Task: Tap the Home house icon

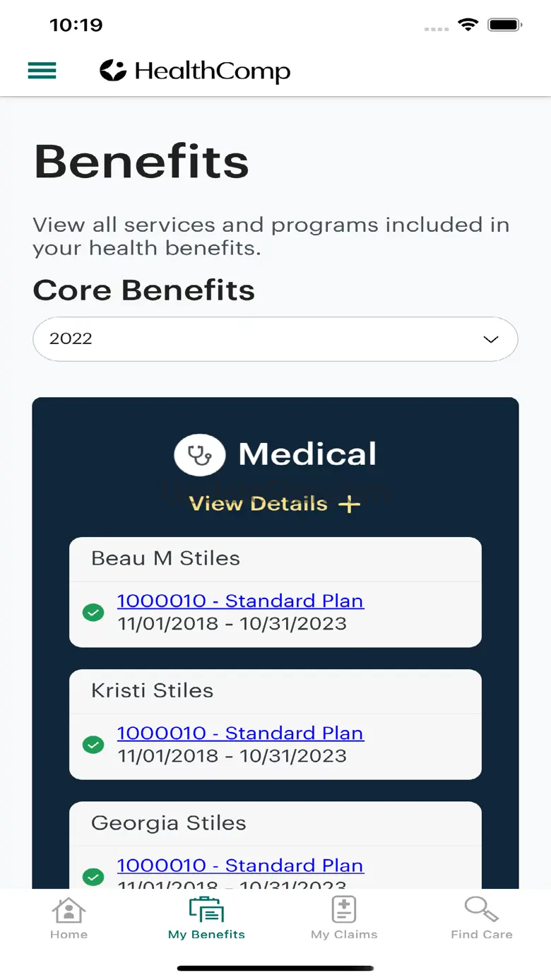Action: (69, 910)
